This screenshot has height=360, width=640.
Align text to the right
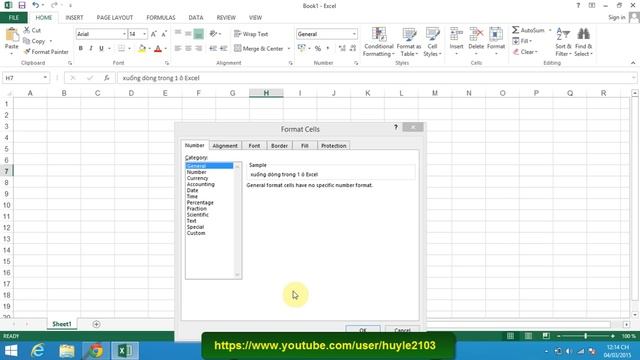click(x=198, y=49)
